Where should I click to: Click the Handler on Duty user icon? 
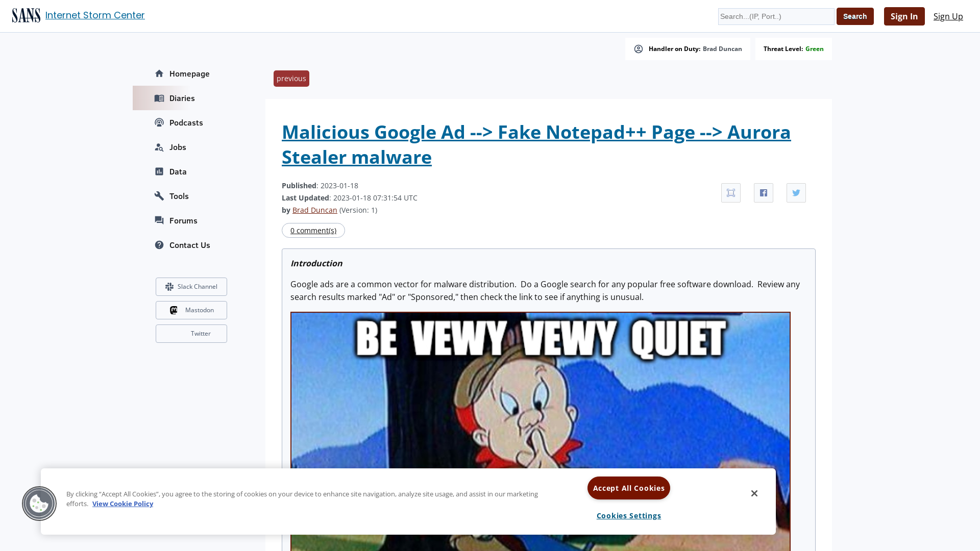[x=639, y=49]
